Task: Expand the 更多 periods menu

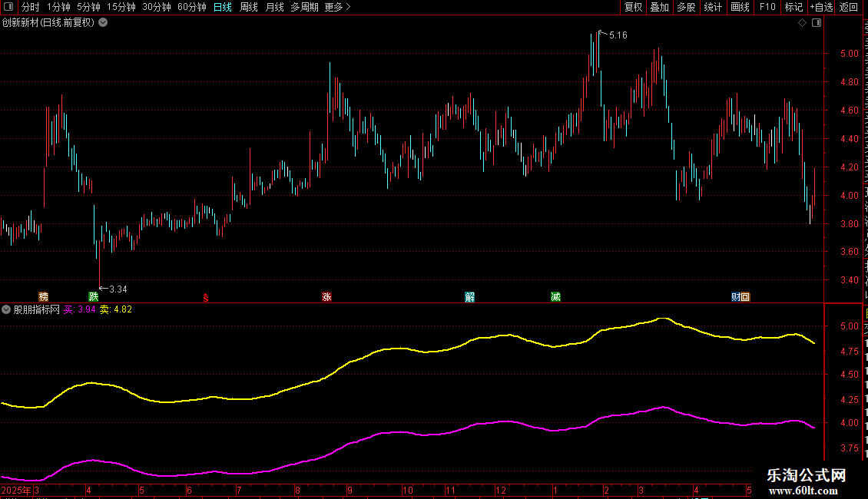Action: tap(337, 7)
